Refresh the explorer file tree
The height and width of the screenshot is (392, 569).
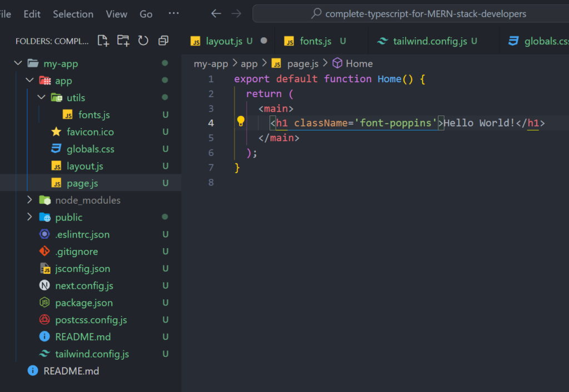point(143,41)
